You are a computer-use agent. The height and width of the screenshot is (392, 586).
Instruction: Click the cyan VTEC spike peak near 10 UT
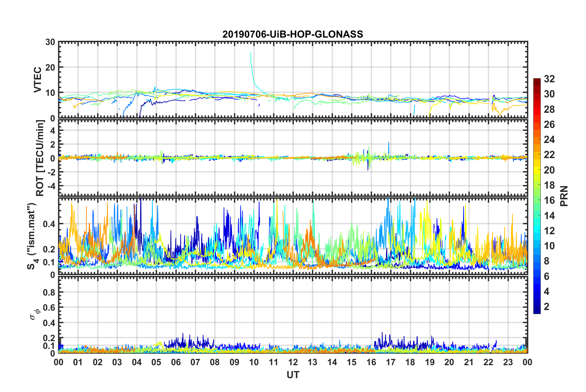[251, 53]
